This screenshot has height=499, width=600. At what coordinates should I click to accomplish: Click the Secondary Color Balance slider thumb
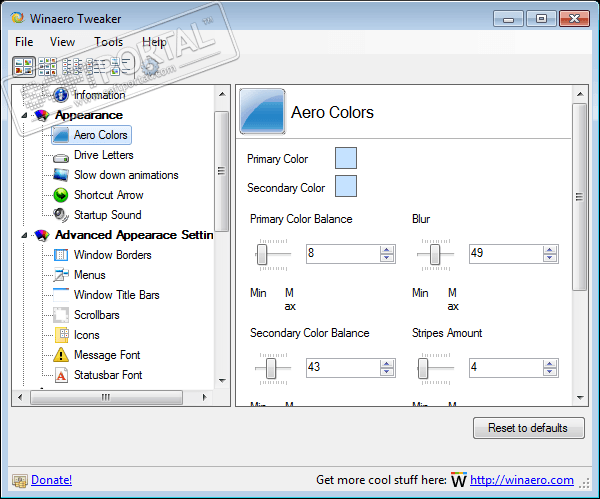271,368
